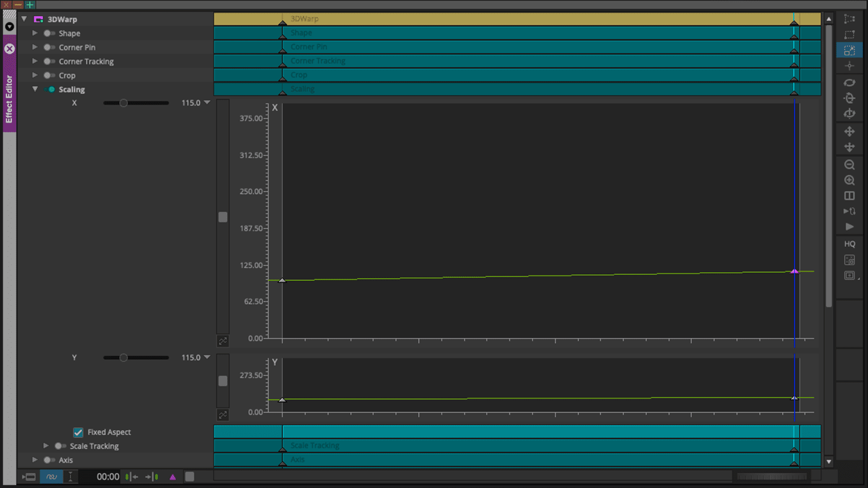Screen dimensions: 868x488
Task: Click the Play button in the toolbar
Action: pos(850,227)
